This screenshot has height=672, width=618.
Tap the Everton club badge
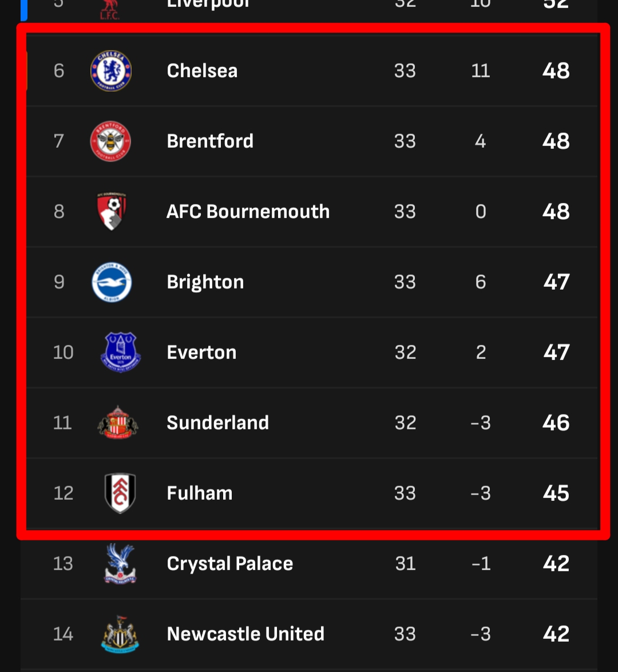(x=120, y=353)
